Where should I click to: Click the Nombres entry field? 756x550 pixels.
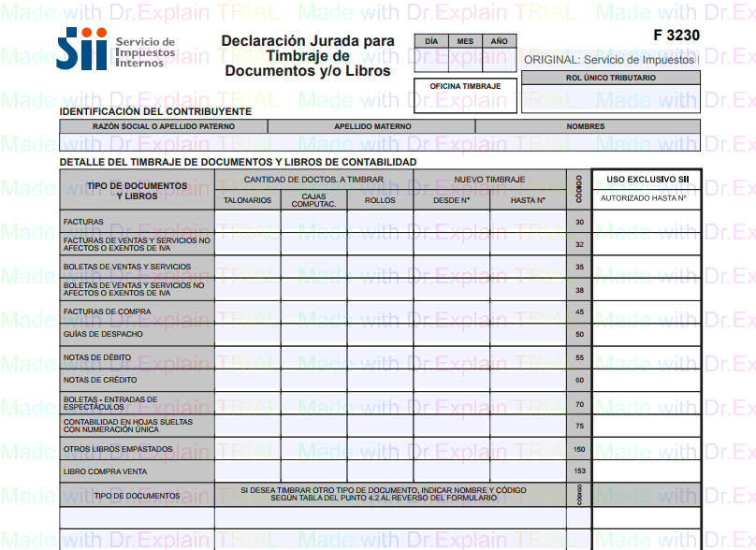588,142
